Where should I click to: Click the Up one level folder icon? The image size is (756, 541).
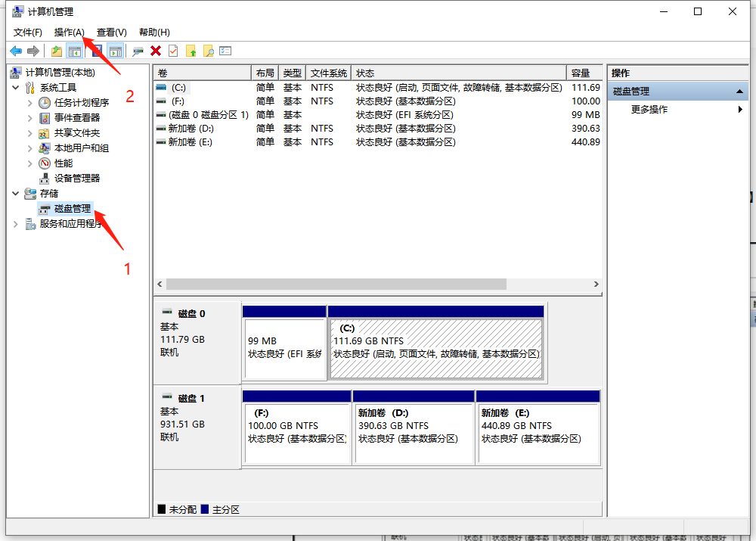[x=56, y=51]
